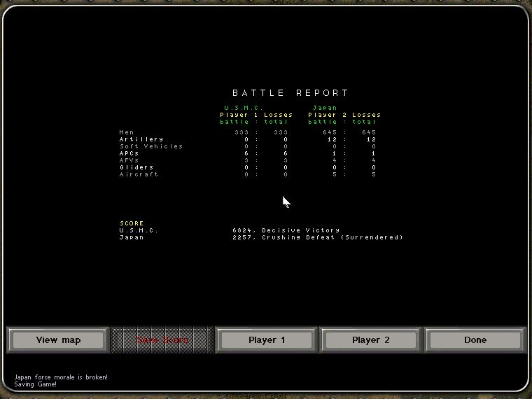Open the Player 1 losses view
Screen dimensions: 532x399
(x=267, y=340)
